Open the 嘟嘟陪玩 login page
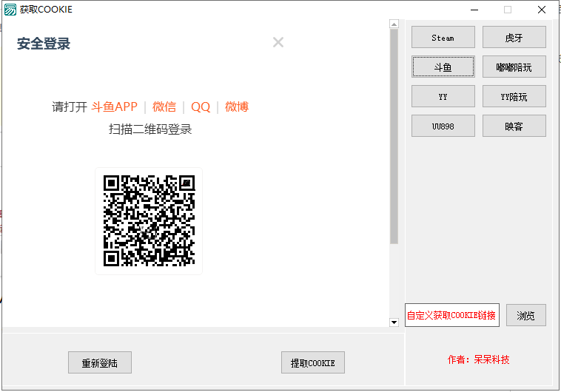 [x=514, y=67]
